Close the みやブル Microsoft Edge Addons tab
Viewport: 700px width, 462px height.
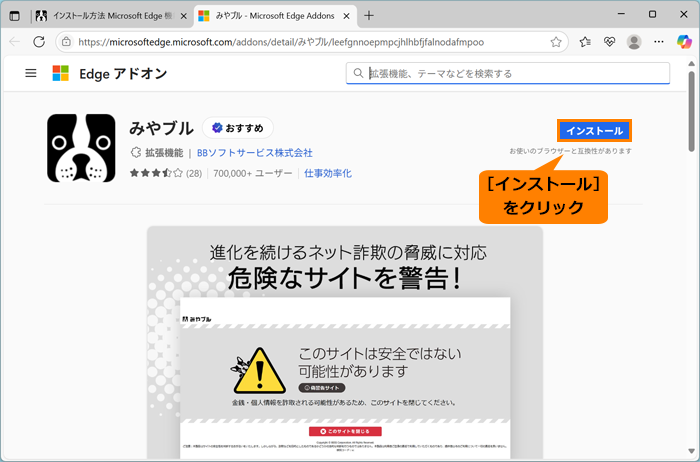point(346,16)
